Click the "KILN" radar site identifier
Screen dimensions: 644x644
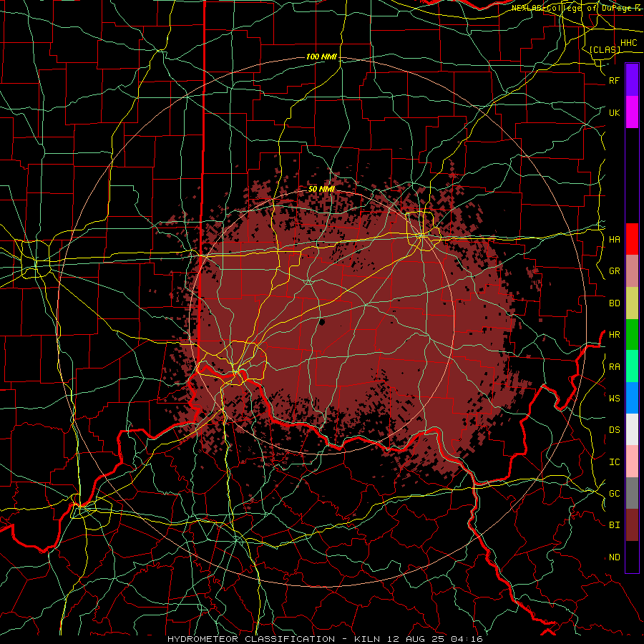[x=367, y=639]
